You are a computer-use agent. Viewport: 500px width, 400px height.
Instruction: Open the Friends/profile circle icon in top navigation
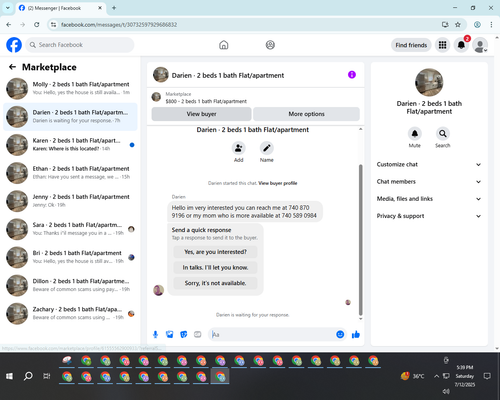pos(270,45)
